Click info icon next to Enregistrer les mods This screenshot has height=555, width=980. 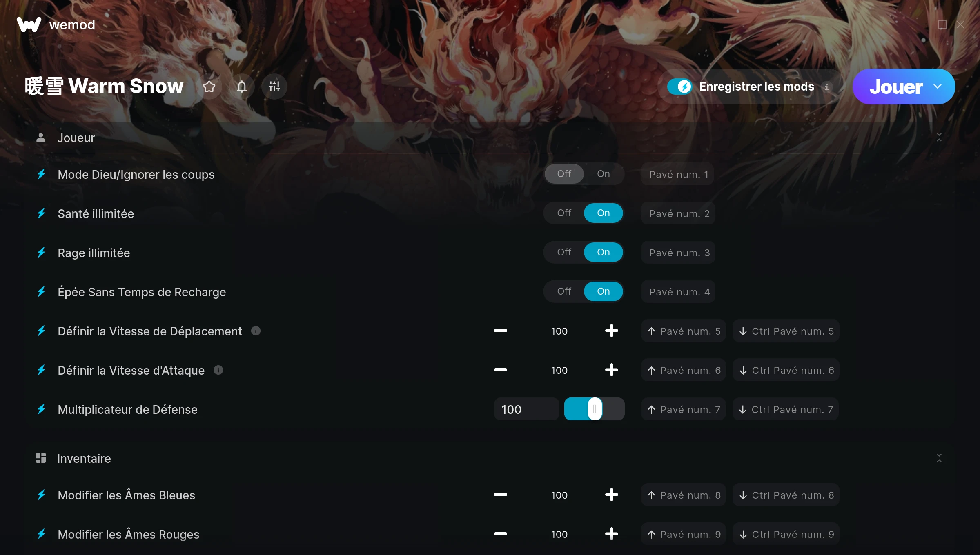[826, 87]
